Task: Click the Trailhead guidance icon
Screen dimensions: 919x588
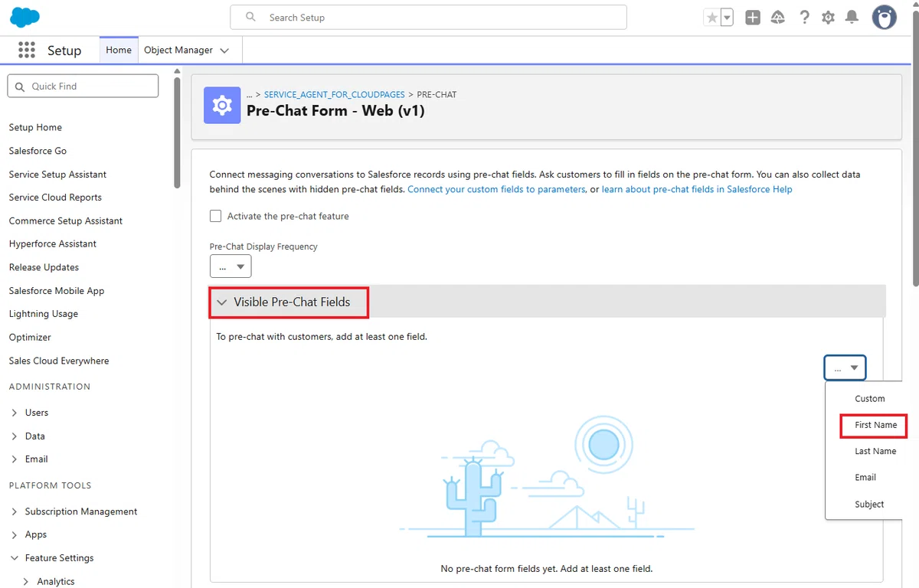Action: [778, 18]
